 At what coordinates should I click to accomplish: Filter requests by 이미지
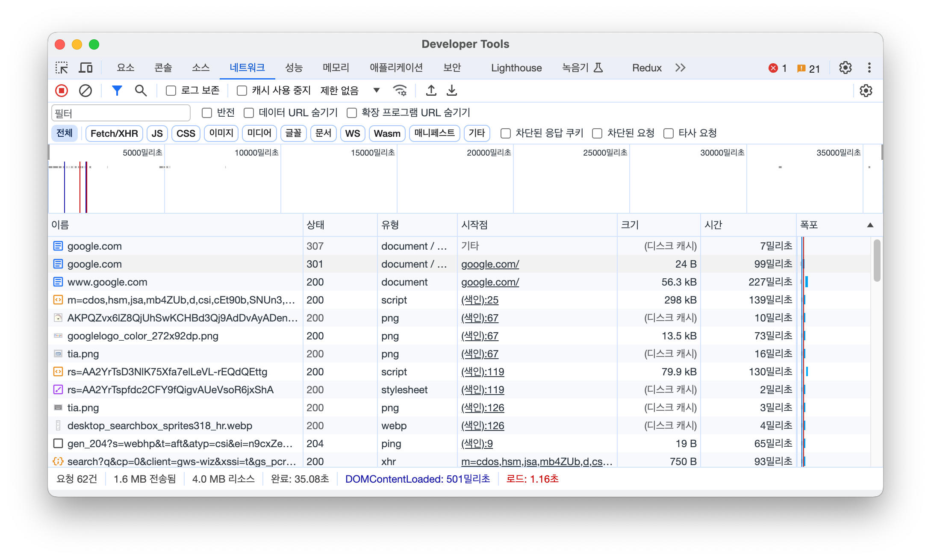[221, 133]
